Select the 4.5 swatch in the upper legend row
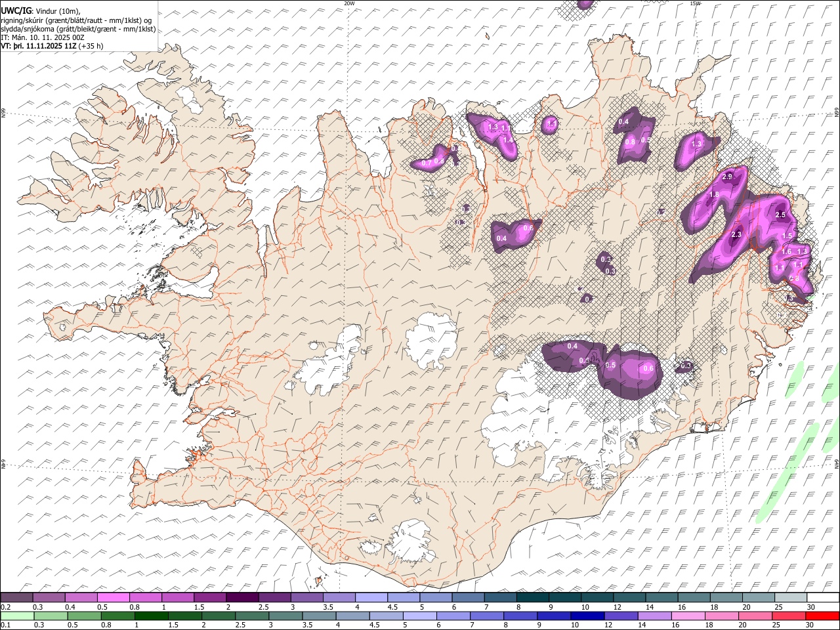Viewport: 840px width, 630px height. point(403,598)
